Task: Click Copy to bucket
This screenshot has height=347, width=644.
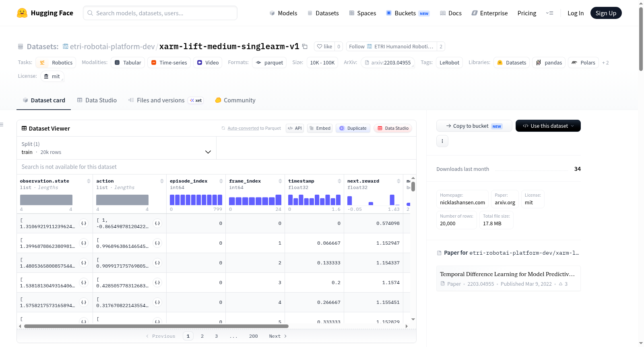Action: click(474, 126)
